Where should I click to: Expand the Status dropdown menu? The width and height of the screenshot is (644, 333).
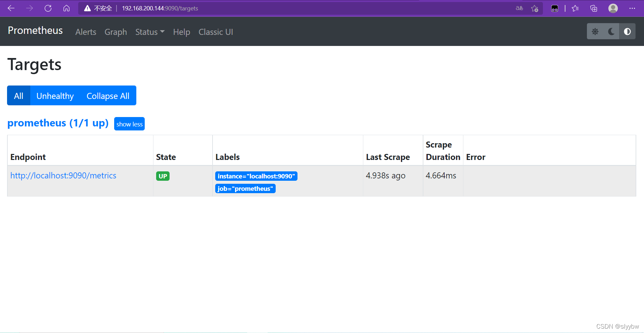[x=150, y=32]
